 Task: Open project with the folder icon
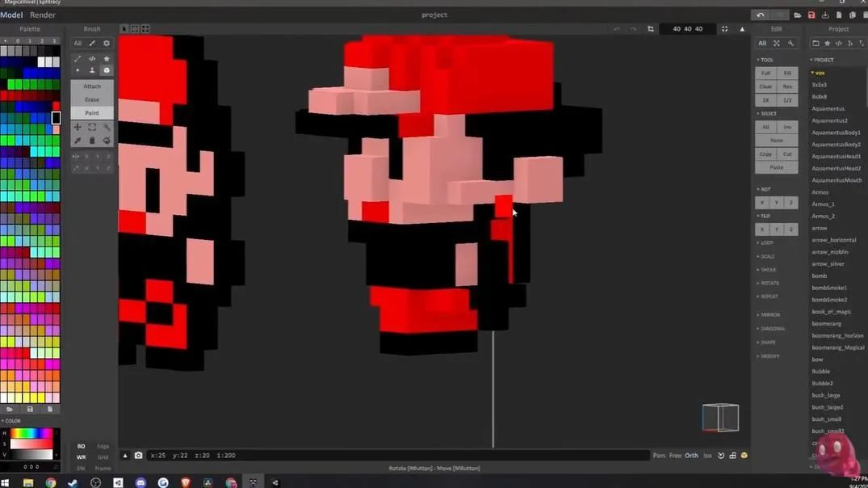click(x=797, y=15)
